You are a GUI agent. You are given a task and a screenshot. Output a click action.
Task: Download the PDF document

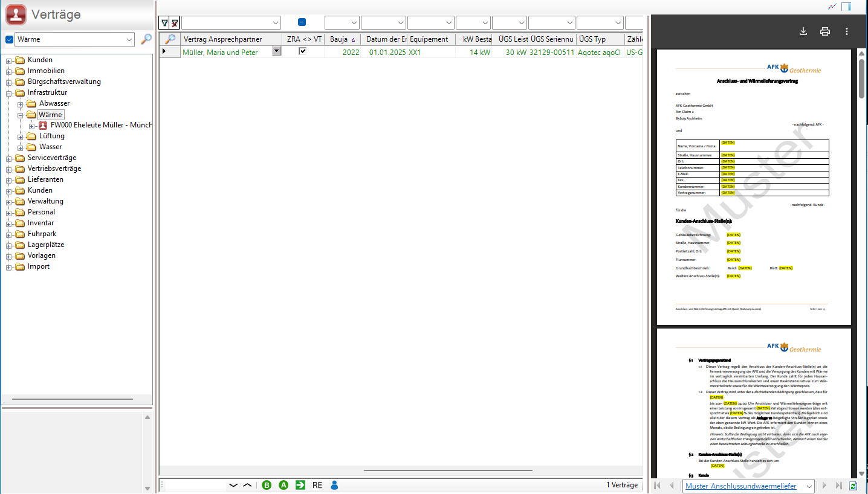click(x=803, y=31)
